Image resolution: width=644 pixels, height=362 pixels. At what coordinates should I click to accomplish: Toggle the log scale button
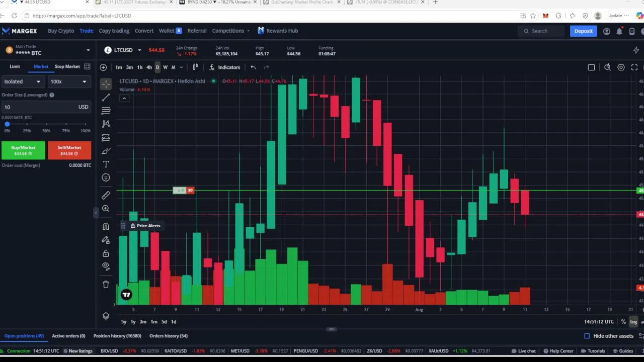coord(633,322)
